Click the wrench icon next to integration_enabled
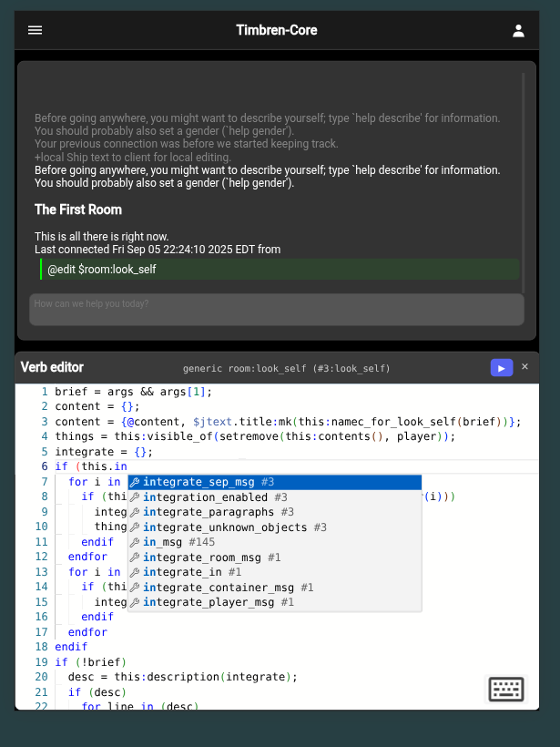The width and height of the screenshot is (560, 747). pyautogui.click(x=136, y=496)
